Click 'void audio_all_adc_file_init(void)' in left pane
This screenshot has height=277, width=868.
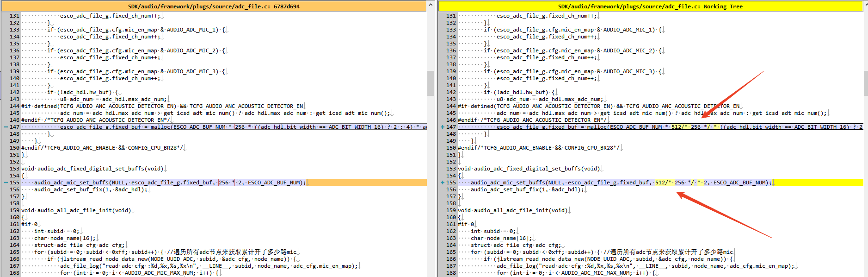(x=76, y=210)
